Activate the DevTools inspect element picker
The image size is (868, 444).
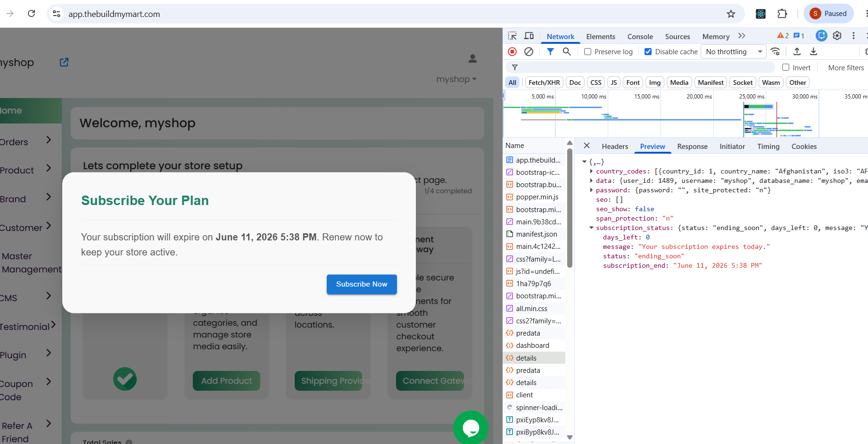[513, 36]
